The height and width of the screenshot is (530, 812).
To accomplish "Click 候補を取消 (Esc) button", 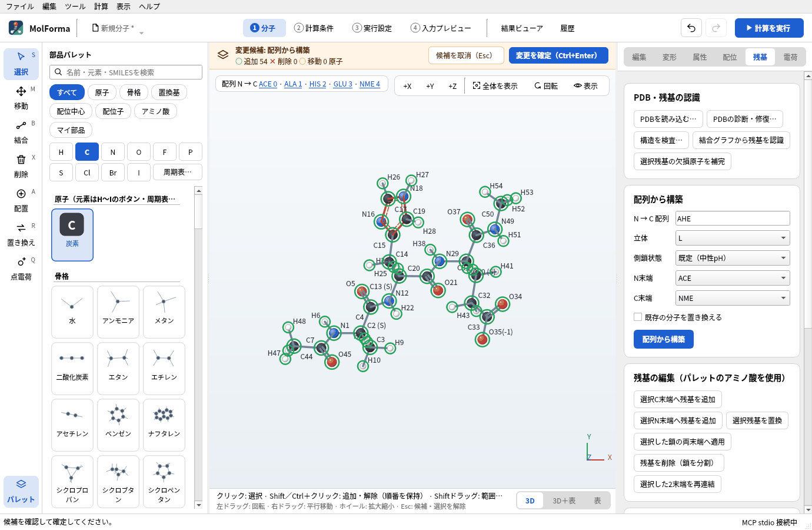I will coord(466,55).
